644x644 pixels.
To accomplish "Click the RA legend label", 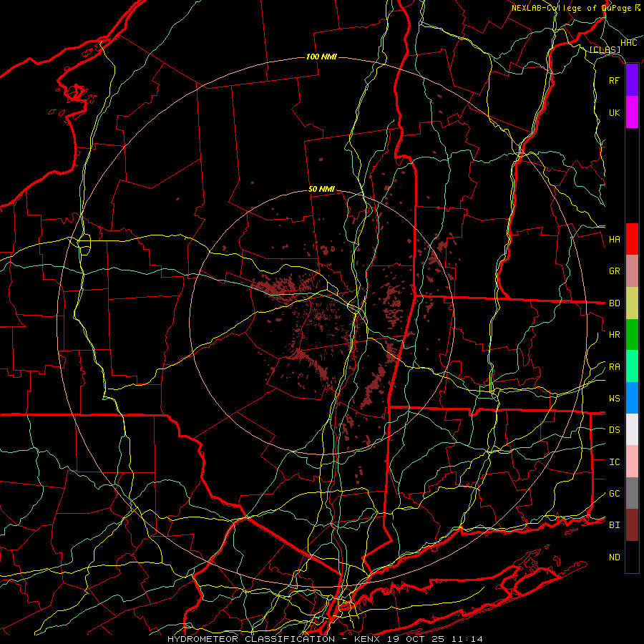I will (615, 367).
